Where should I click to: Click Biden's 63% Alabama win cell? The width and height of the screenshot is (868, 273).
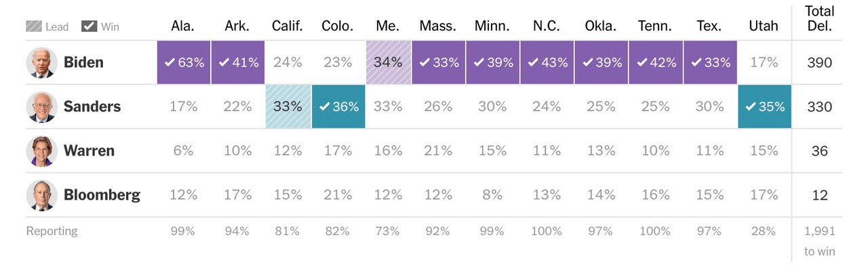tap(184, 62)
